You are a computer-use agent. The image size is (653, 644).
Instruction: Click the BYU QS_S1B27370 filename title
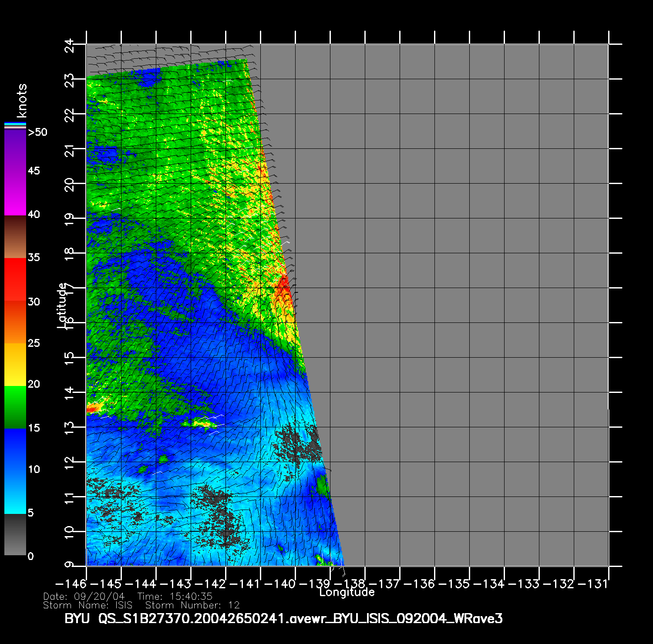[283, 618]
